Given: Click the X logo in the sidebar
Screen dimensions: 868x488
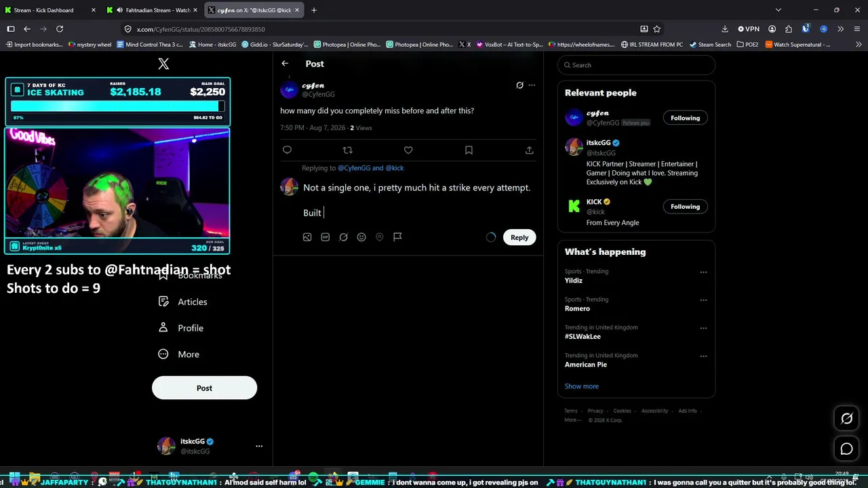Looking at the screenshot, I should (163, 64).
